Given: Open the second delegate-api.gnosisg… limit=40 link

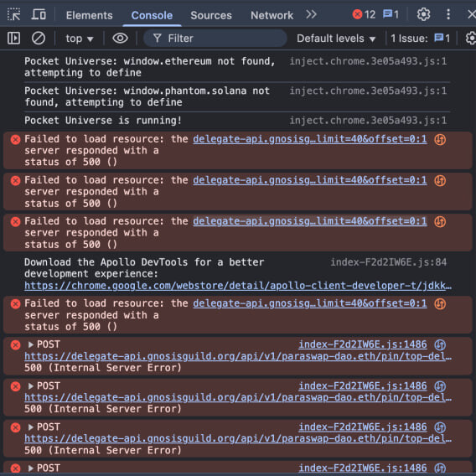Looking at the screenshot, I should click(310, 180).
